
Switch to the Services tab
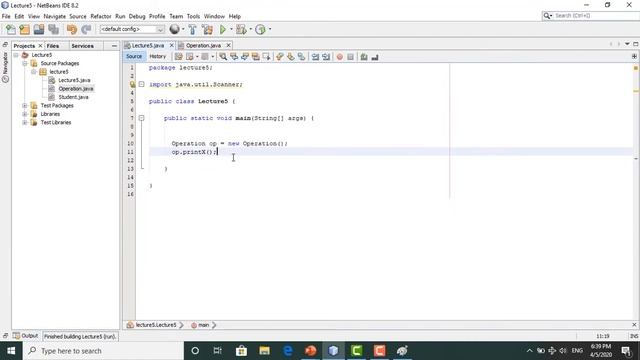pyautogui.click(x=82, y=46)
